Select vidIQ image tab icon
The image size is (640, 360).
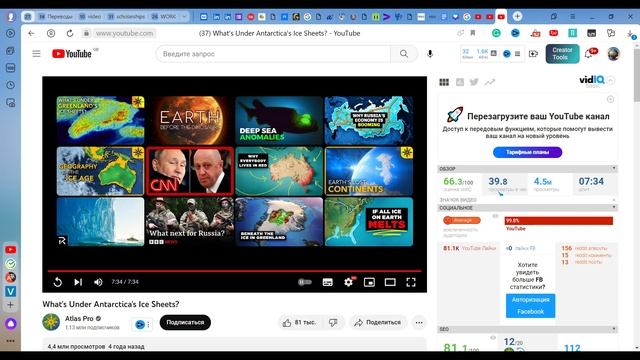click(x=460, y=82)
